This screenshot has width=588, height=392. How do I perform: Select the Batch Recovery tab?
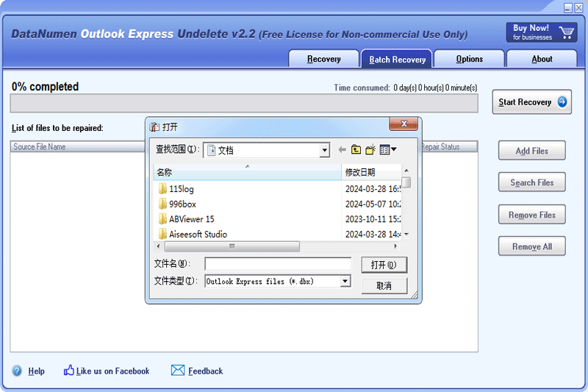(397, 60)
